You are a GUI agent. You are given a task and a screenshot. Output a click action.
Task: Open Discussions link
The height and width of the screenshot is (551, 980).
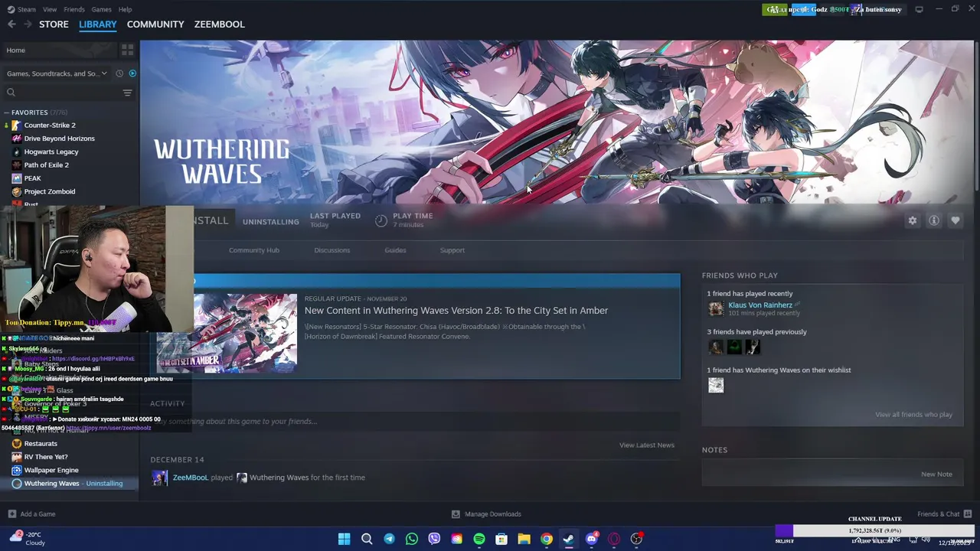click(332, 250)
